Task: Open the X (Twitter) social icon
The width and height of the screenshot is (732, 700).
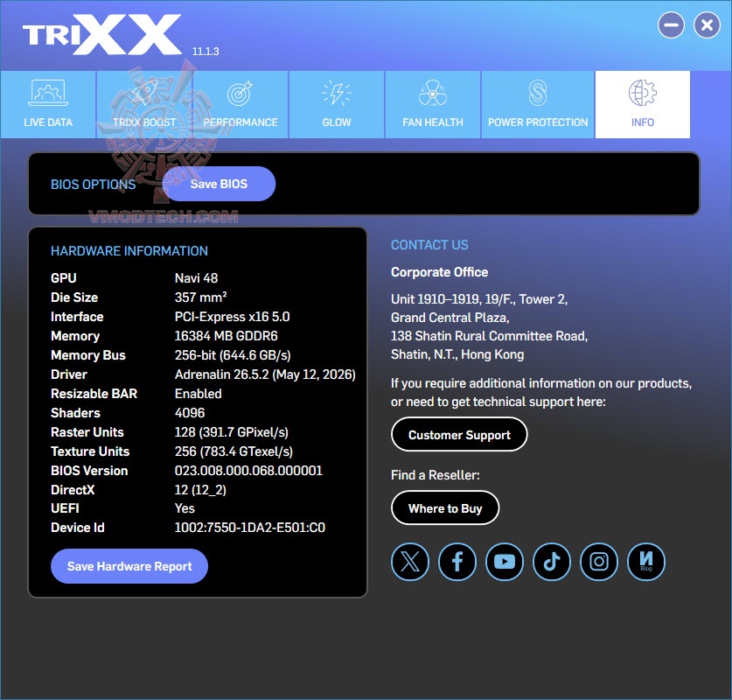Action: tap(410, 561)
